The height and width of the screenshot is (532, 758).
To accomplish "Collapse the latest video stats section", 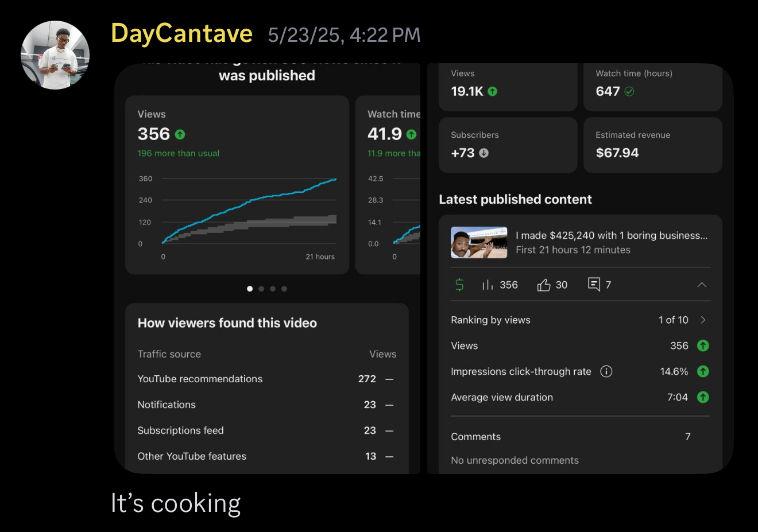I will coord(702,285).
